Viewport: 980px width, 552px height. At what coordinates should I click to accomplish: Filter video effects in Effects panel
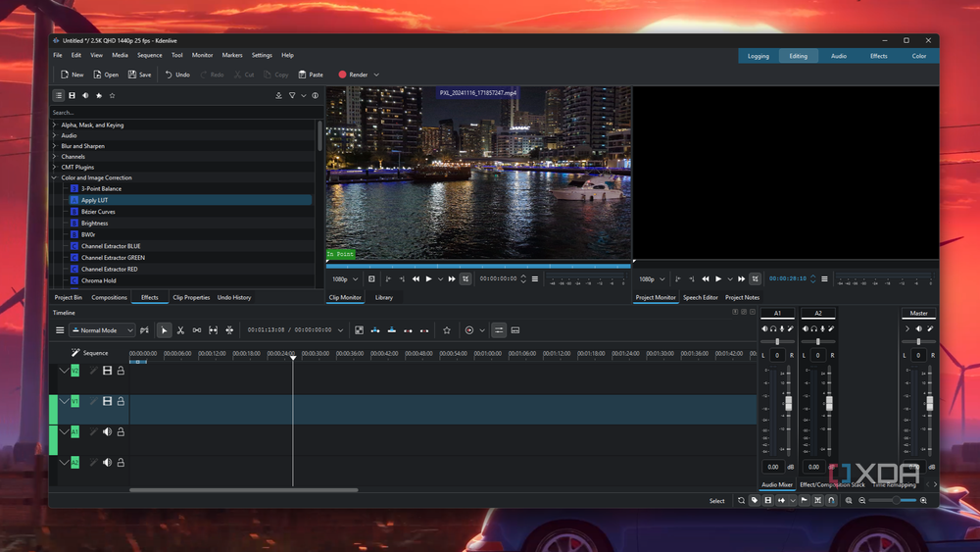(72, 96)
